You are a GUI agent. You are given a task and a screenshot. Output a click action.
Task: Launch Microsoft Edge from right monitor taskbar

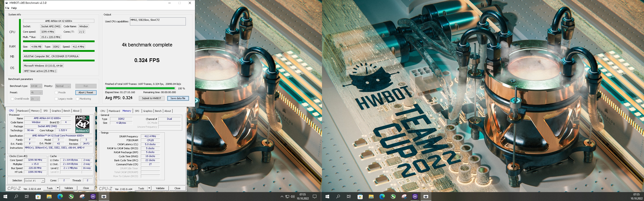(x=382, y=197)
